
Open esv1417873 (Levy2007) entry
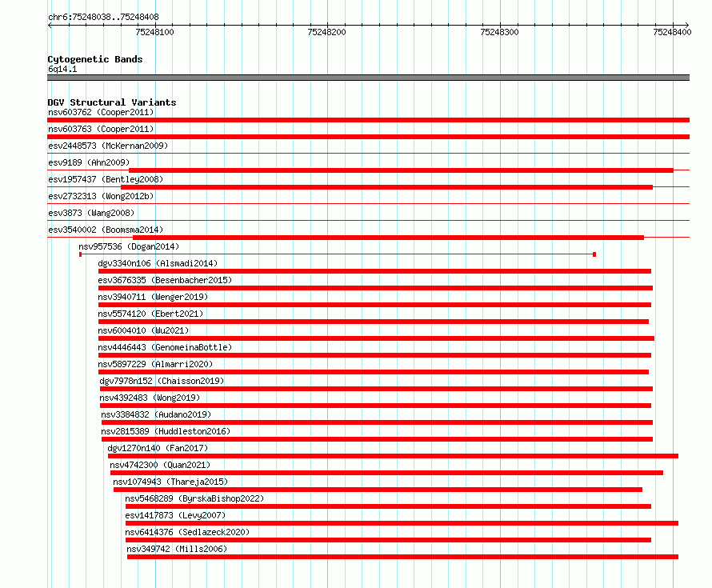click(175, 515)
